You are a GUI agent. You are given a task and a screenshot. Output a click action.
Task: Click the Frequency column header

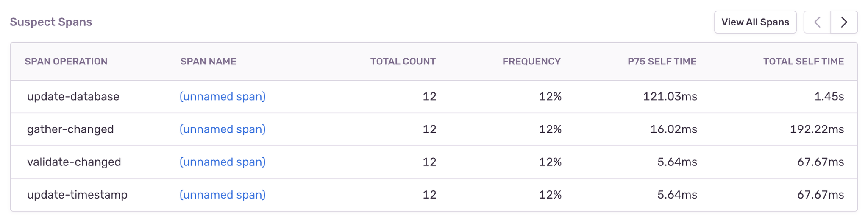click(531, 62)
